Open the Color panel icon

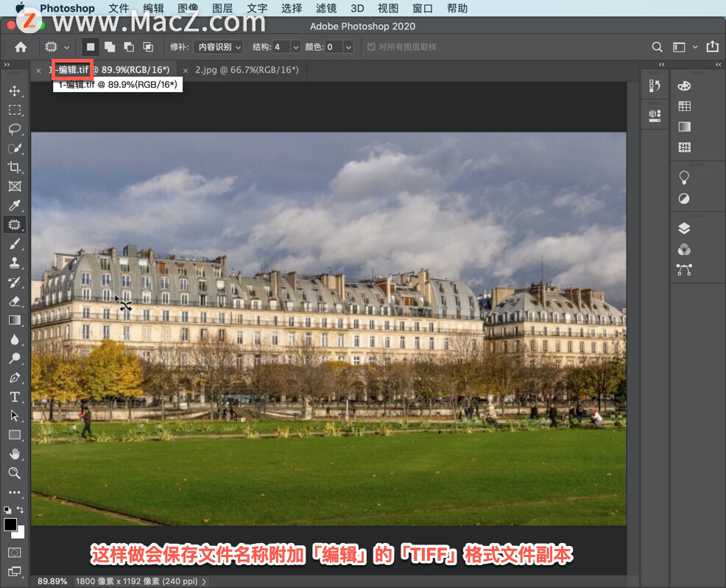pos(684,86)
